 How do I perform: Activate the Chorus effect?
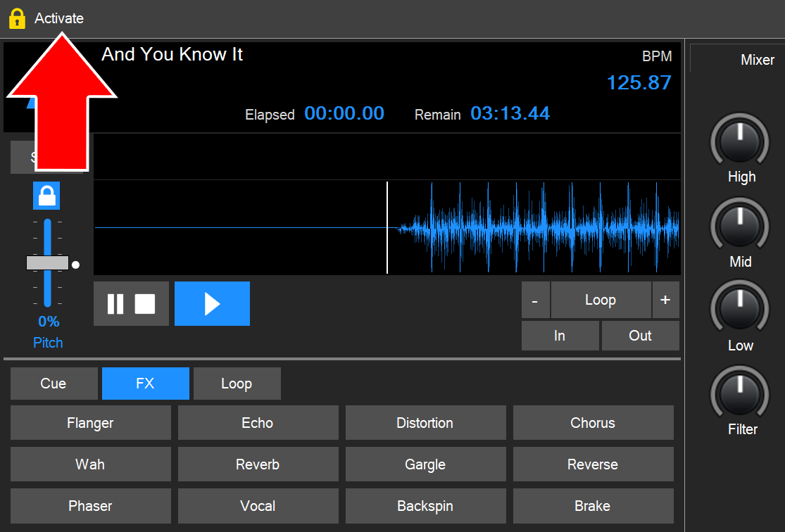[594, 423]
